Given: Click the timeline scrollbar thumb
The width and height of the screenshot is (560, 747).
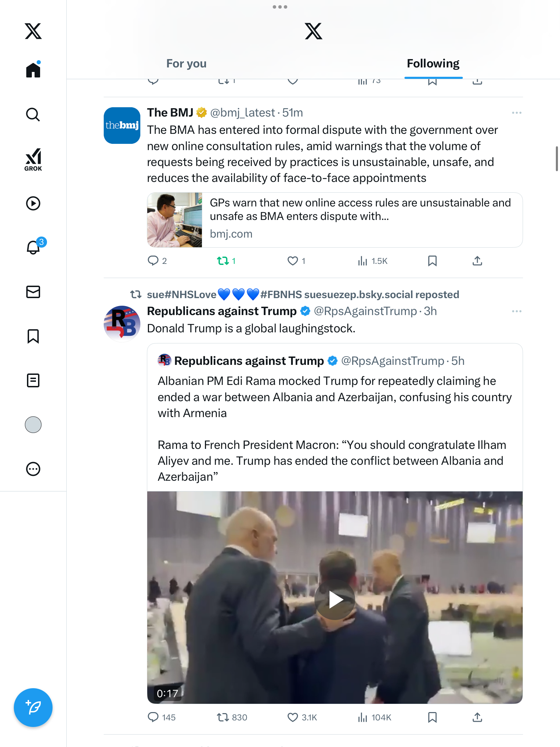Looking at the screenshot, I should pos(557,159).
